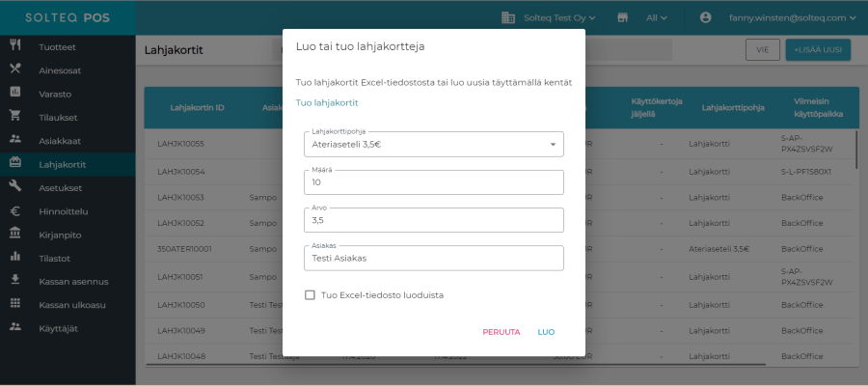Cancel with the PERUUTA button
The image size is (868, 388).
coord(501,332)
